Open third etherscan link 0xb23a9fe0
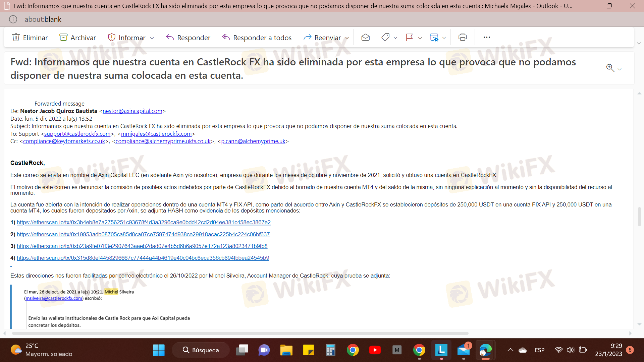 [142, 246]
